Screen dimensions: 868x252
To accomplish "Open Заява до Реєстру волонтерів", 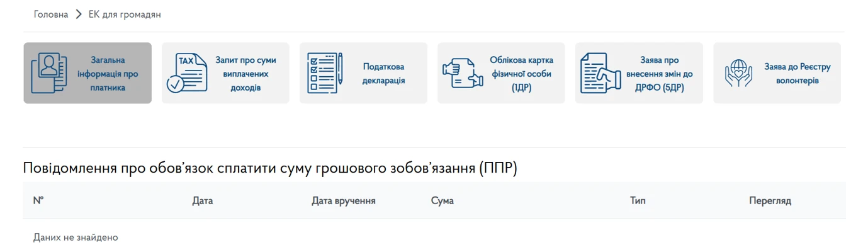I will point(797,74).
